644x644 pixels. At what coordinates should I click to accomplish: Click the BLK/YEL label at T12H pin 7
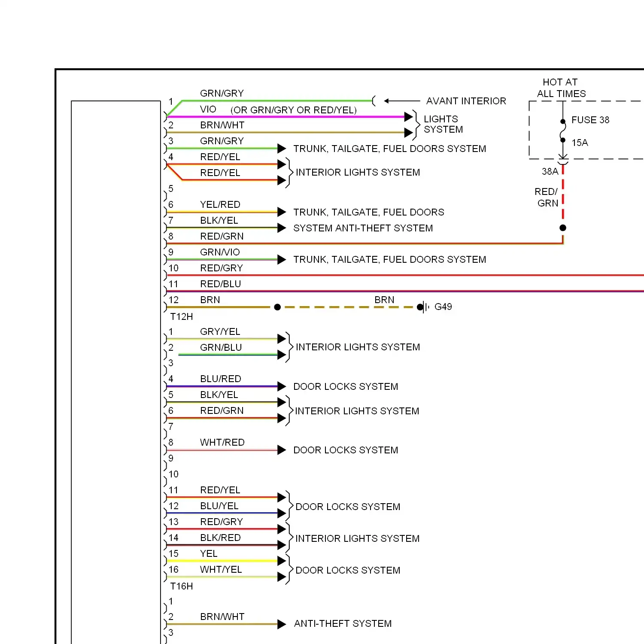click(219, 220)
